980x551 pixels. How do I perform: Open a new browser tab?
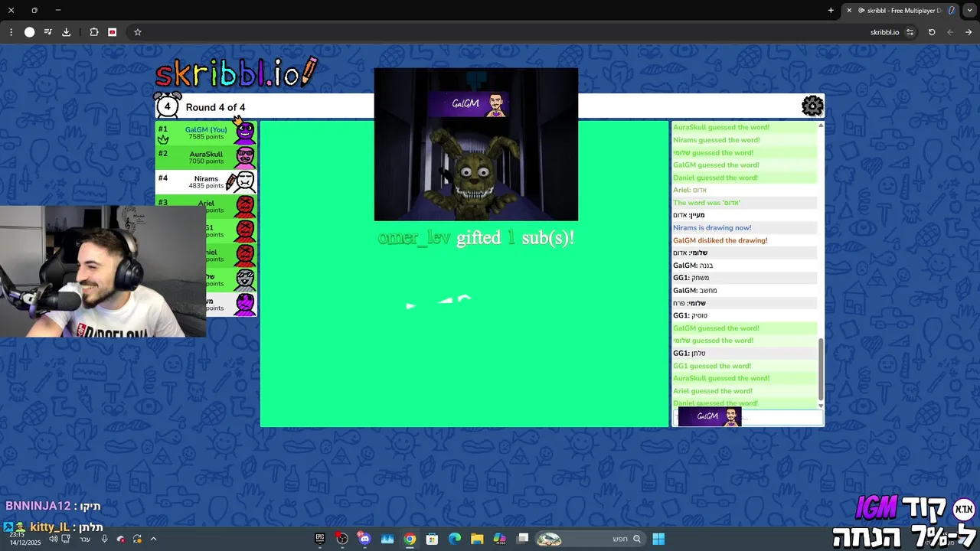831,11
